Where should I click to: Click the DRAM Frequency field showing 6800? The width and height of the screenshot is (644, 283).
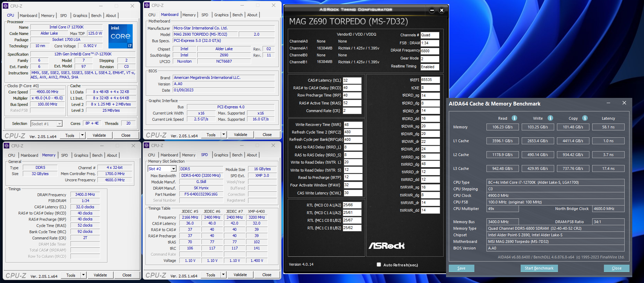point(430,51)
